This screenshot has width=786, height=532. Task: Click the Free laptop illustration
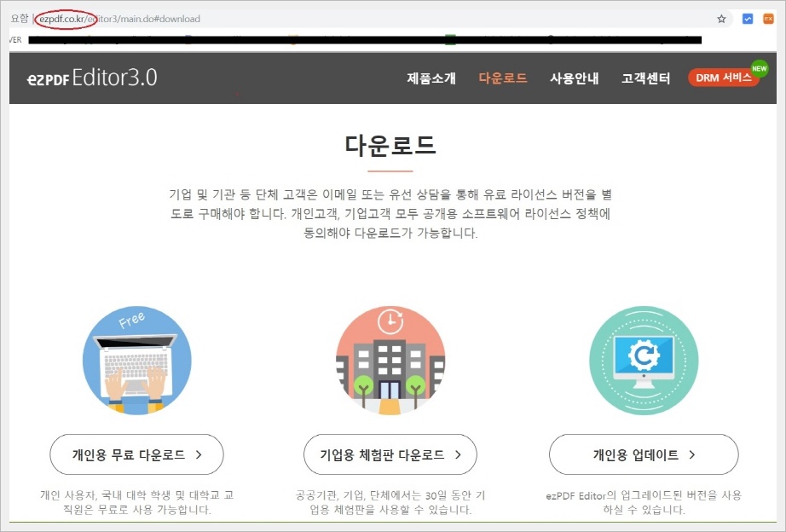tap(137, 361)
